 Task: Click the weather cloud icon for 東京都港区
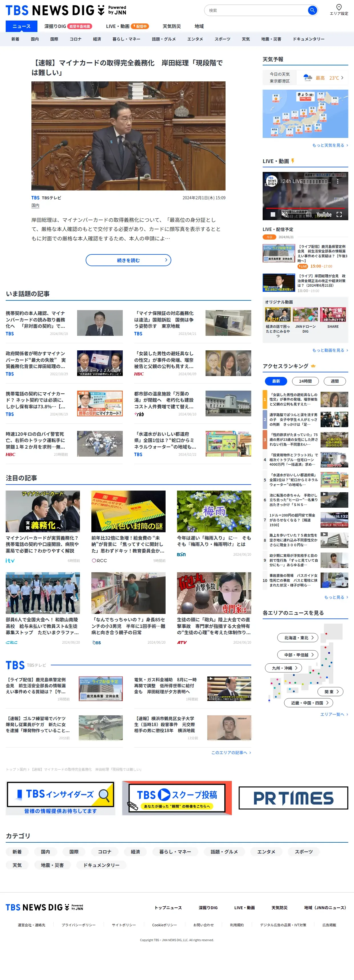point(308,78)
